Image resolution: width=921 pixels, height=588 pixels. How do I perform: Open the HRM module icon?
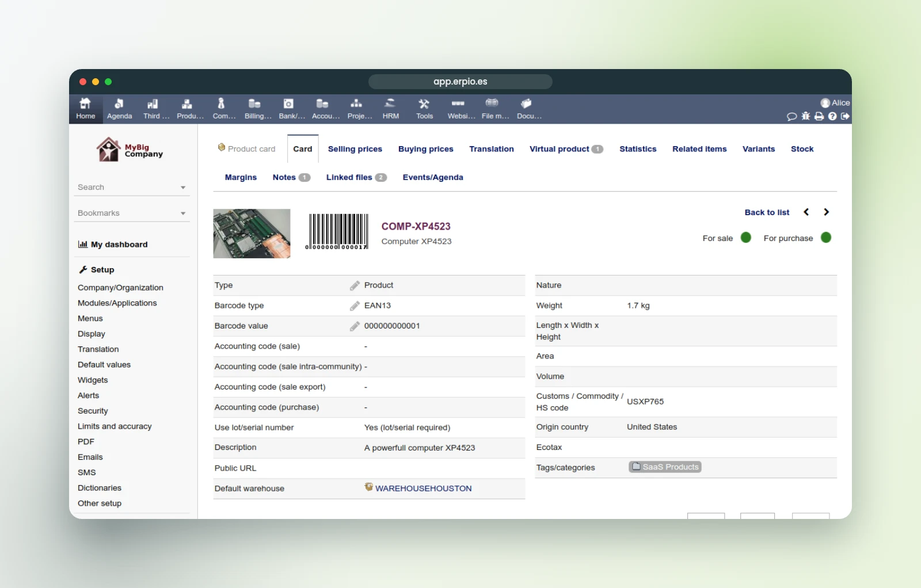(390, 109)
